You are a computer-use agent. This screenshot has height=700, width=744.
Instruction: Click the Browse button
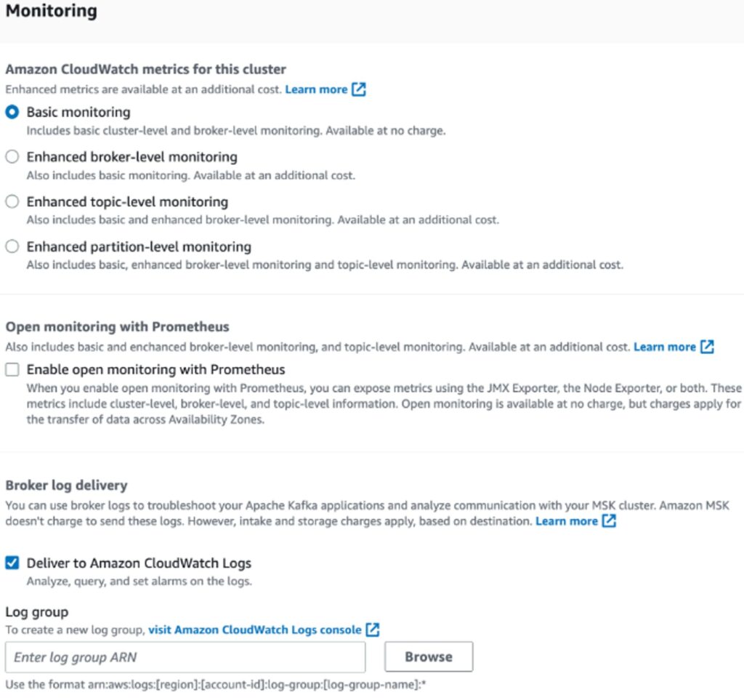click(x=429, y=657)
